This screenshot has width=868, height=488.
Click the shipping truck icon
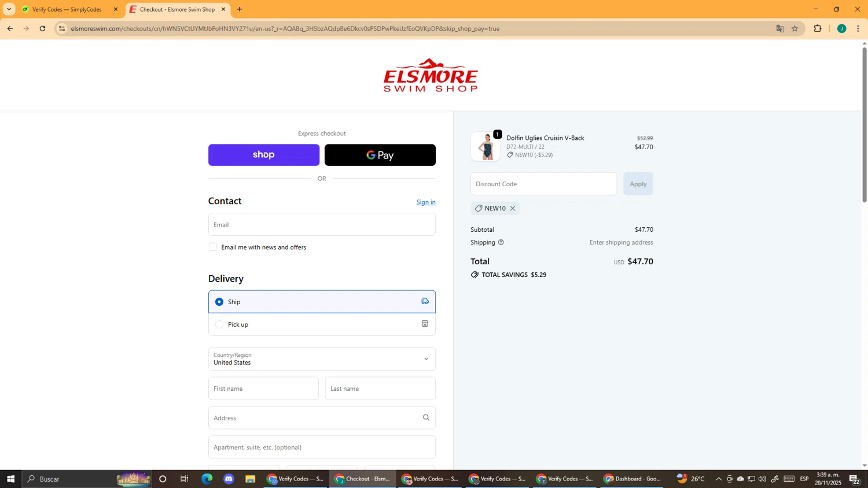[425, 301]
